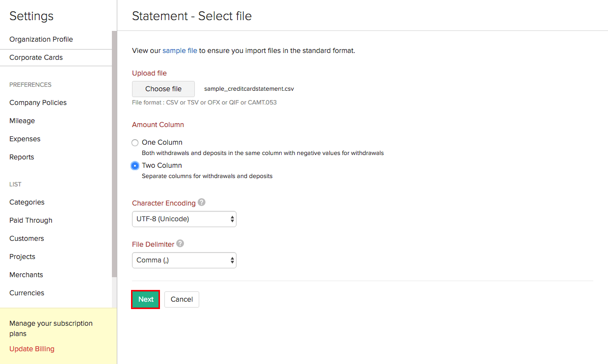The height and width of the screenshot is (364, 608).
Task: Select the uploaded sample_creditcardstatement.csv filename
Action: click(x=249, y=89)
